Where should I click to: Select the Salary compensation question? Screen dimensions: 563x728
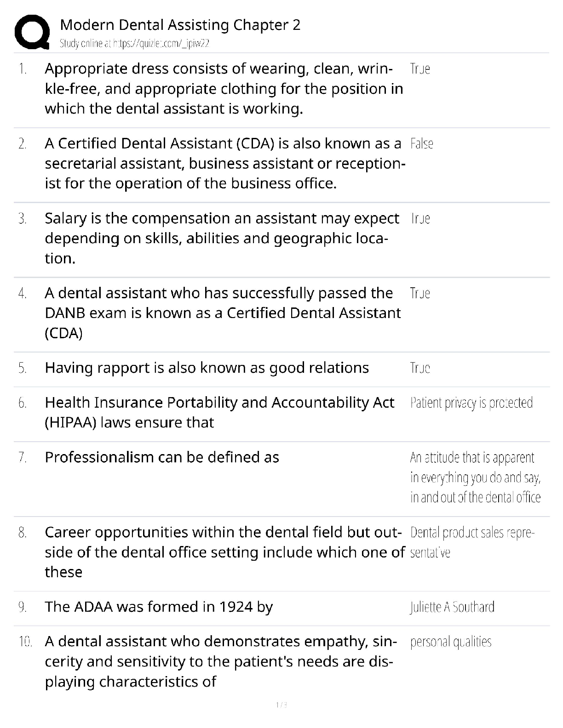[x=222, y=238]
